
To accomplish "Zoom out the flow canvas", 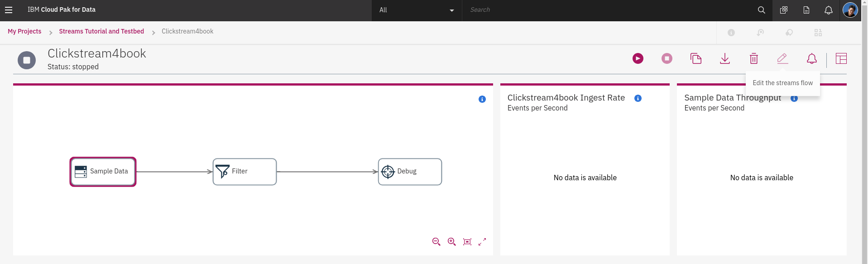I will [x=436, y=242].
